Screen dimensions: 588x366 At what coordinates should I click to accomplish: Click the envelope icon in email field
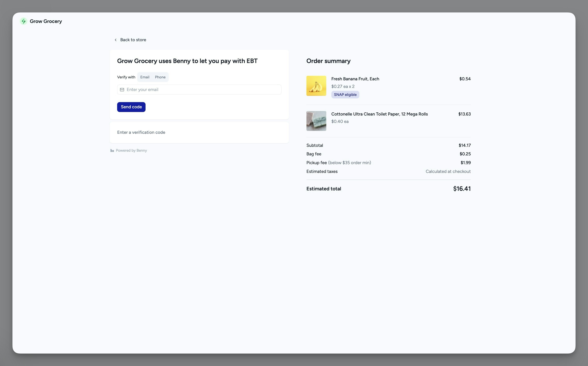(122, 90)
